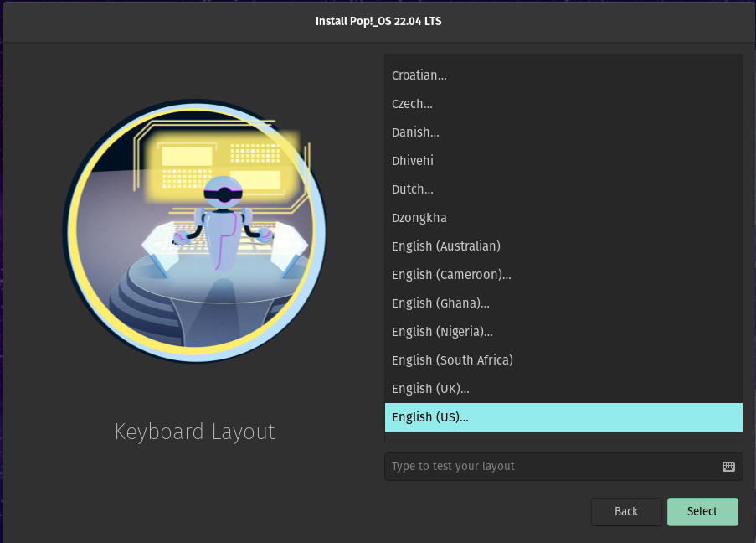Focus the 'Type to test your layout' field
Image resolution: width=756 pixels, height=543 pixels.
coord(563,466)
